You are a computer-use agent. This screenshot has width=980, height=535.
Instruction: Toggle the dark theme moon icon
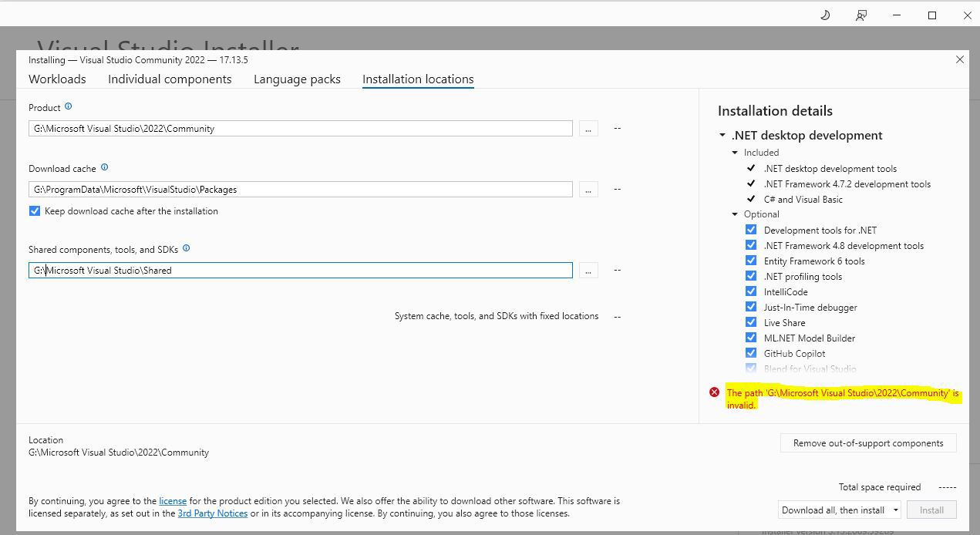coord(825,15)
